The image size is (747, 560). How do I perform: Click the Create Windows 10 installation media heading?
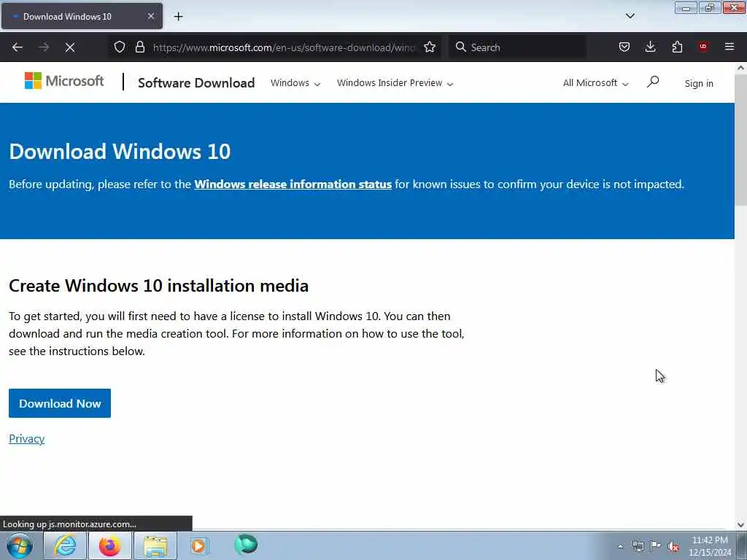click(158, 286)
